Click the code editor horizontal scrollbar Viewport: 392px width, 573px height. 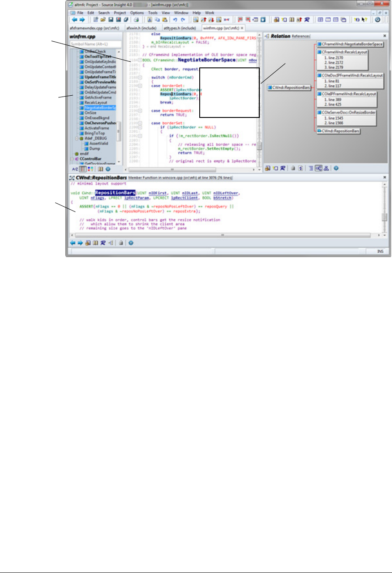[191, 169]
